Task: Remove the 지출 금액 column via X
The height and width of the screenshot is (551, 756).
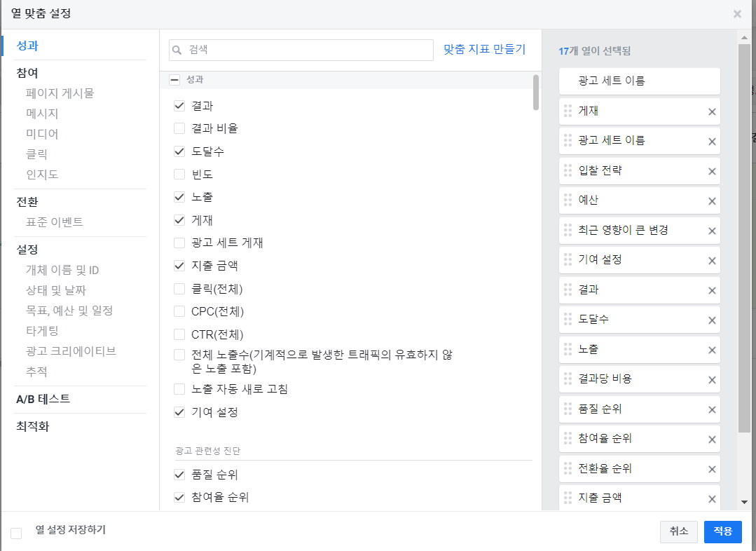Action: [712, 499]
